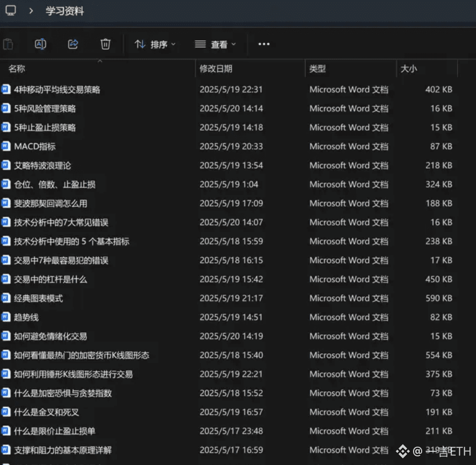Select Word icon of 交易中7种最容易犯的错误
476x465 pixels.
pos(6,260)
